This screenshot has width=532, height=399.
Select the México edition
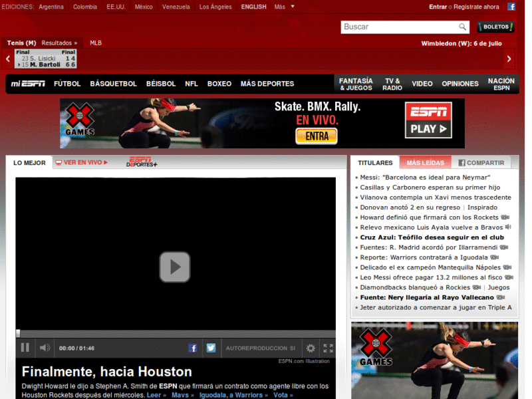(x=144, y=7)
